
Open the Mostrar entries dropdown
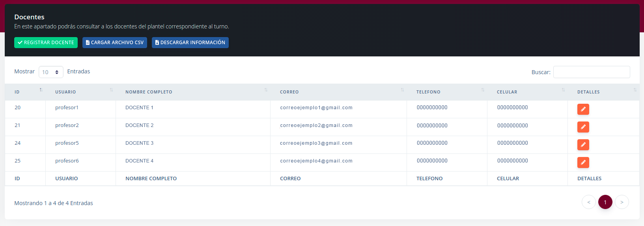(51, 72)
